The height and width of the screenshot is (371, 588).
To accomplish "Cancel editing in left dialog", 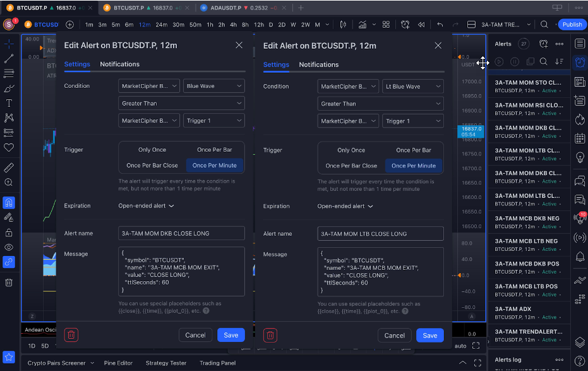I will pyautogui.click(x=195, y=335).
